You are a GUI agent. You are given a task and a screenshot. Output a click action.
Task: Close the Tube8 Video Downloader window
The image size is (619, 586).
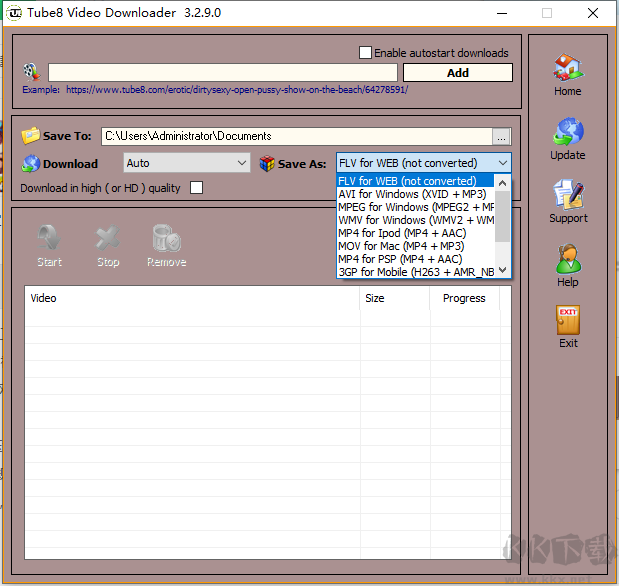click(593, 13)
